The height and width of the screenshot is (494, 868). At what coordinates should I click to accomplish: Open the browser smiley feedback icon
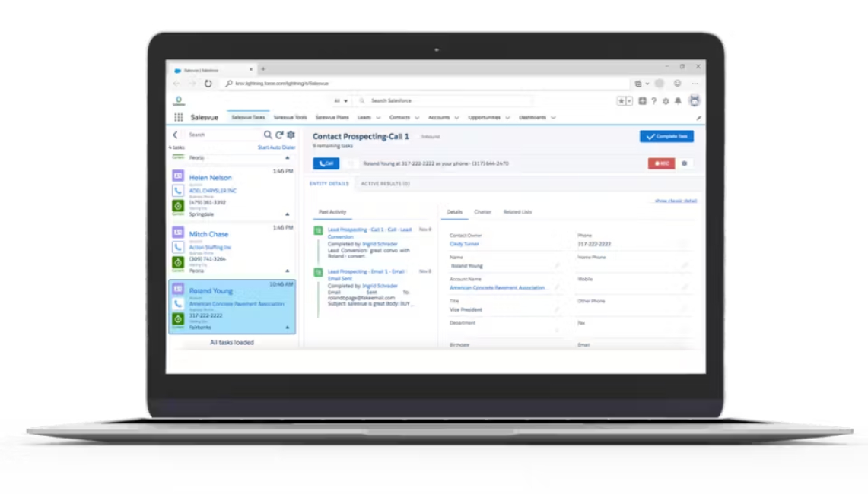pyautogui.click(x=677, y=83)
